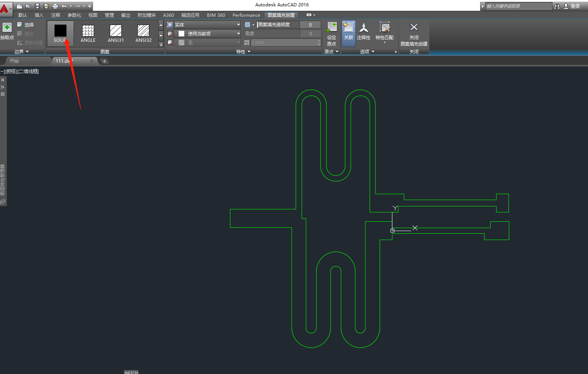Click the search keyword input field
This screenshot has width=588, height=374.
(x=518, y=6)
